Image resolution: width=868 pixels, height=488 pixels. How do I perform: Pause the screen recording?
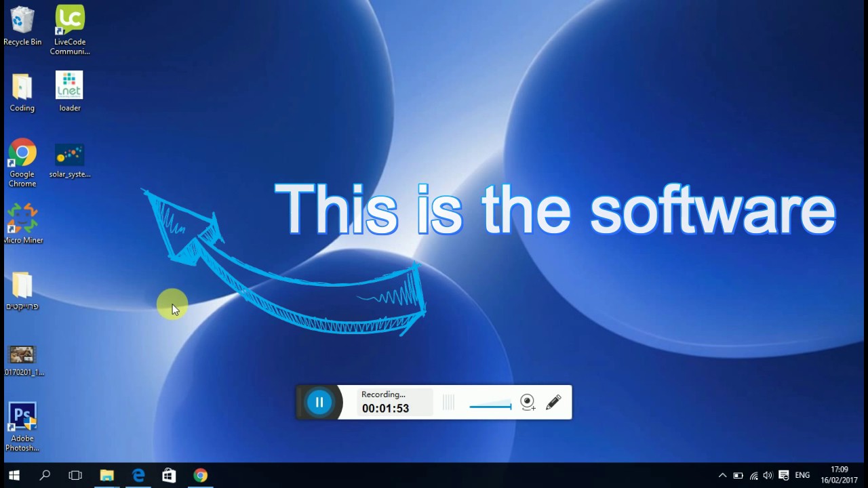coord(319,402)
